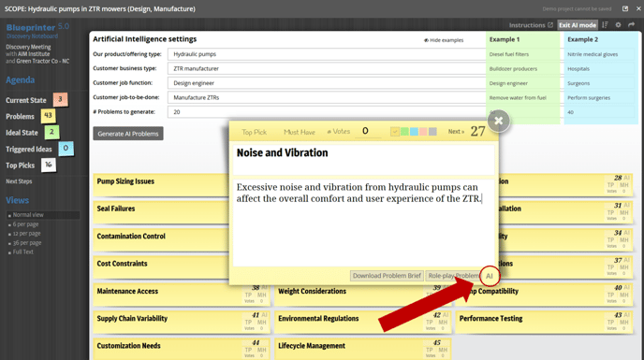Toggle TP on Maintenance Access card
This screenshot has width=644, height=360.
pyautogui.click(x=248, y=295)
